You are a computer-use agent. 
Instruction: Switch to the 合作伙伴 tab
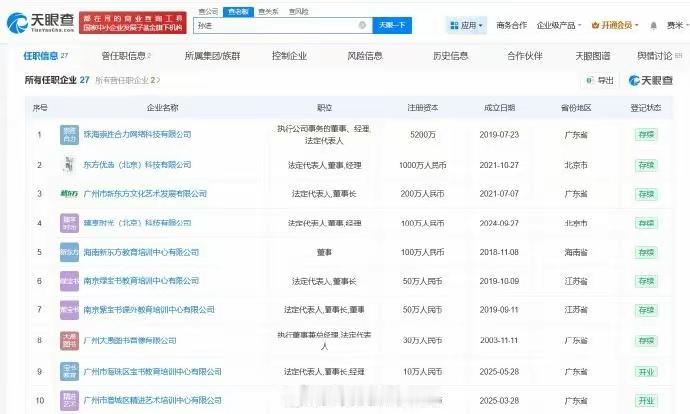click(525, 56)
